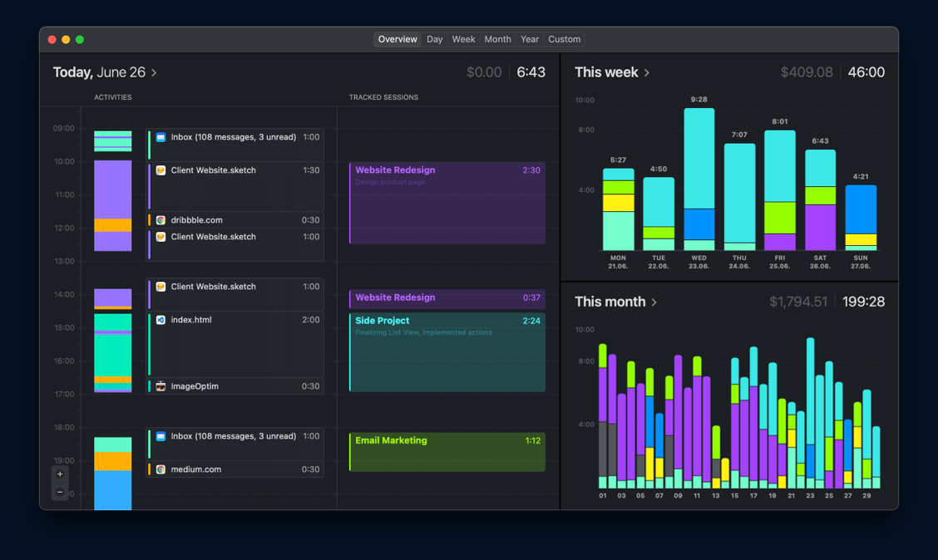Expand the Today, June 26 chevron
Viewport: 938px width, 560px height.
[x=155, y=73]
